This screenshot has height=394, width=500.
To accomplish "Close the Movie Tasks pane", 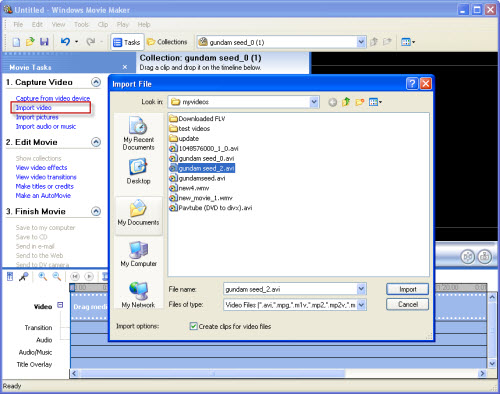I will point(125,67).
